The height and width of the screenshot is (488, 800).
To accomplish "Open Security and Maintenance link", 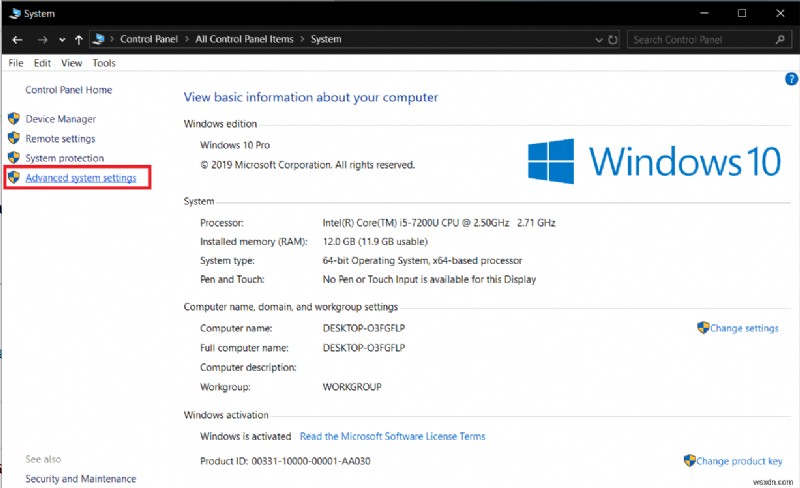I will [81, 479].
